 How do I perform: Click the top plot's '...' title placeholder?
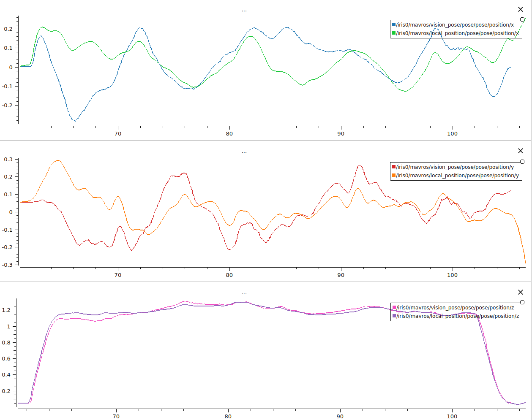244,11
